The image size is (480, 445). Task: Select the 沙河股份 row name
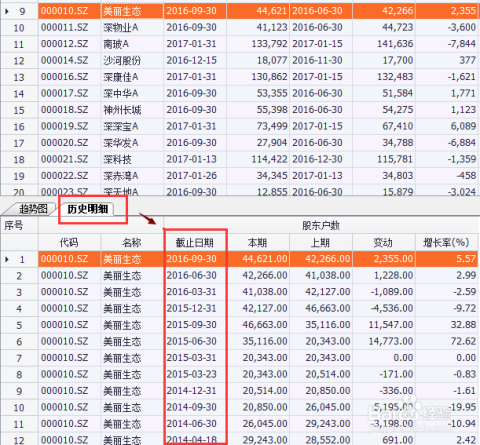tap(122, 60)
